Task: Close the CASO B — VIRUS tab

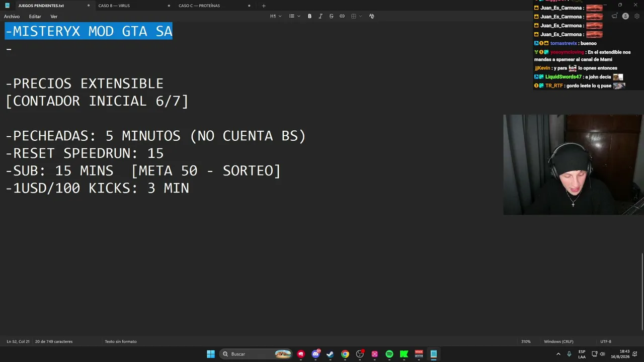Action: coord(169,6)
